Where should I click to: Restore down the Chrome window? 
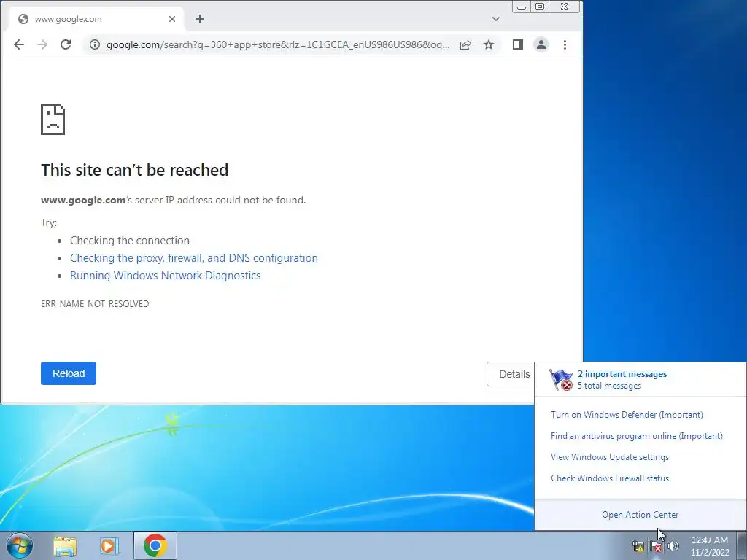click(540, 7)
